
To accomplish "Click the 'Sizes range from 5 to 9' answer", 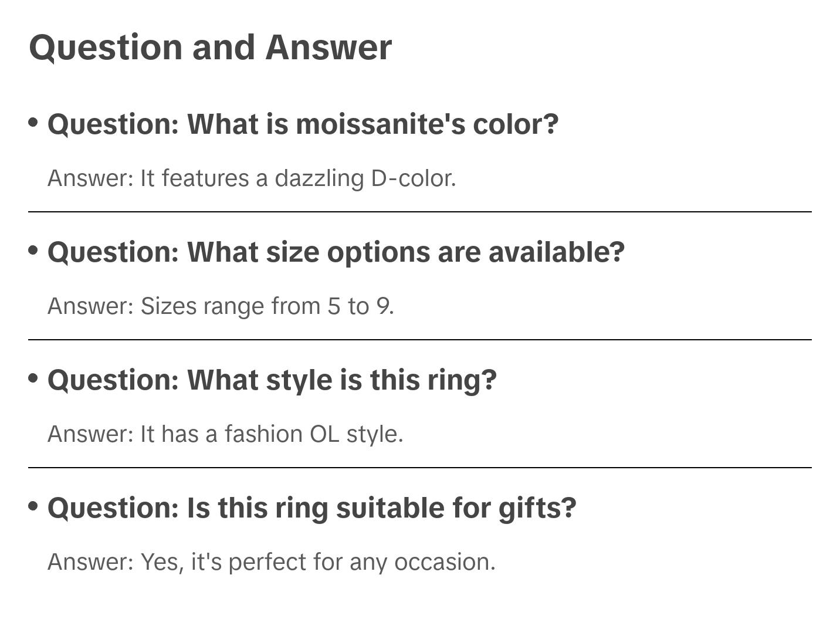I will pyautogui.click(x=221, y=306).
